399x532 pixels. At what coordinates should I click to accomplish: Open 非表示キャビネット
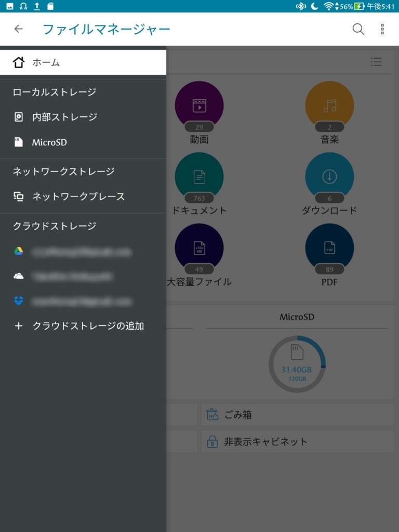[x=297, y=442]
